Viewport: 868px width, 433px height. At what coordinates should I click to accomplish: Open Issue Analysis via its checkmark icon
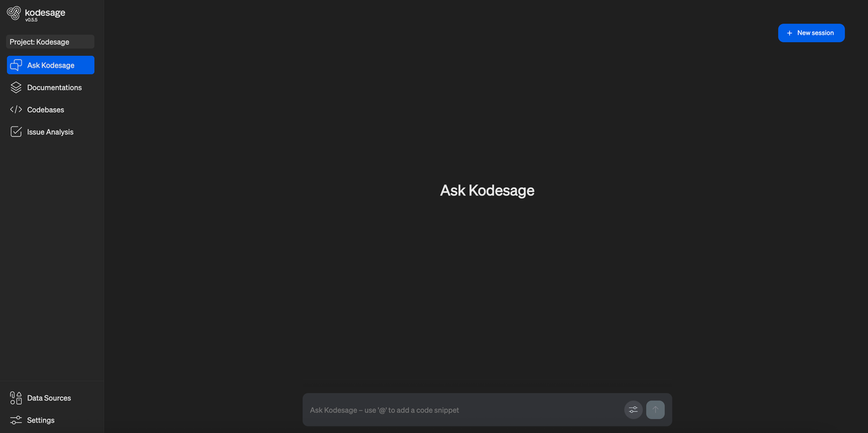pyautogui.click(x=15, y=130)
